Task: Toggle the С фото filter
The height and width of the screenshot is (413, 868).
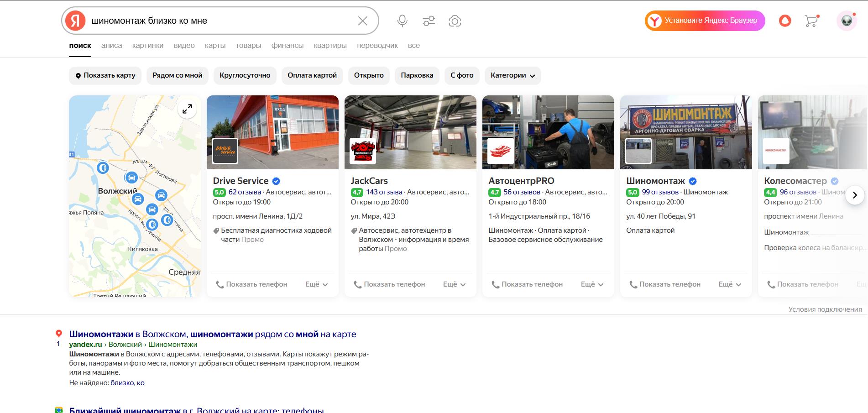Action: click(462, 75)
